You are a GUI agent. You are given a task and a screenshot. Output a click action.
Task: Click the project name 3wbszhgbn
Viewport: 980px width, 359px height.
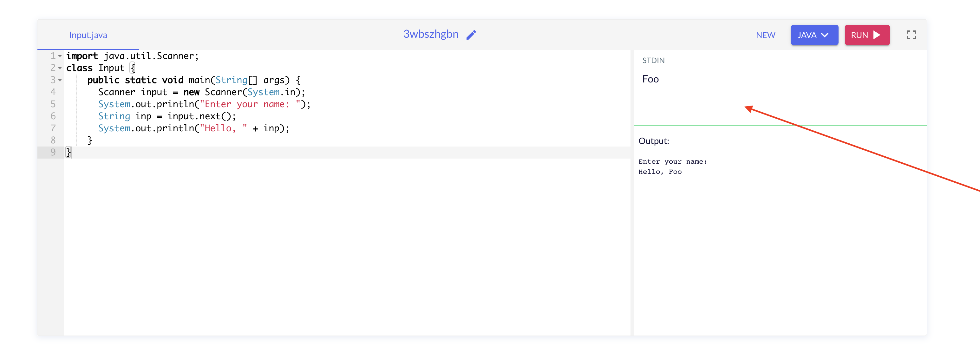tap(430, 34)
